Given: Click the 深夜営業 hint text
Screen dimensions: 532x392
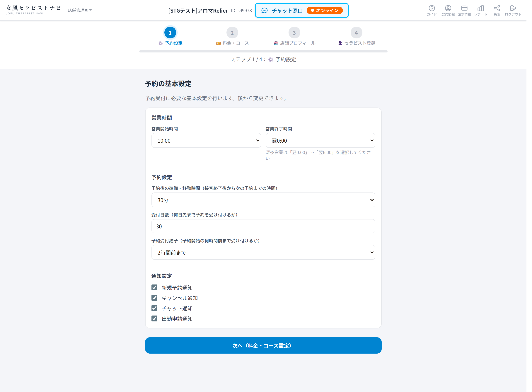Looking at the screenshot, I should [318, 155].
